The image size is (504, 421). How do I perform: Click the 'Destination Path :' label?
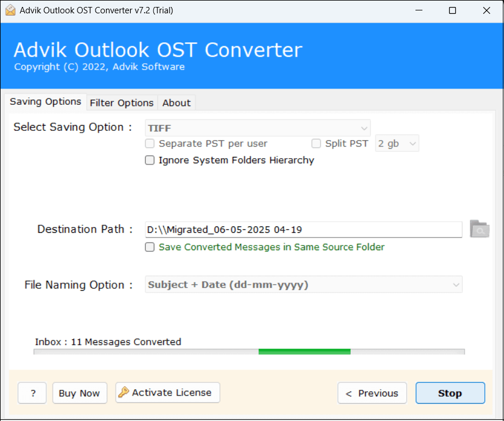click(85, 229)
